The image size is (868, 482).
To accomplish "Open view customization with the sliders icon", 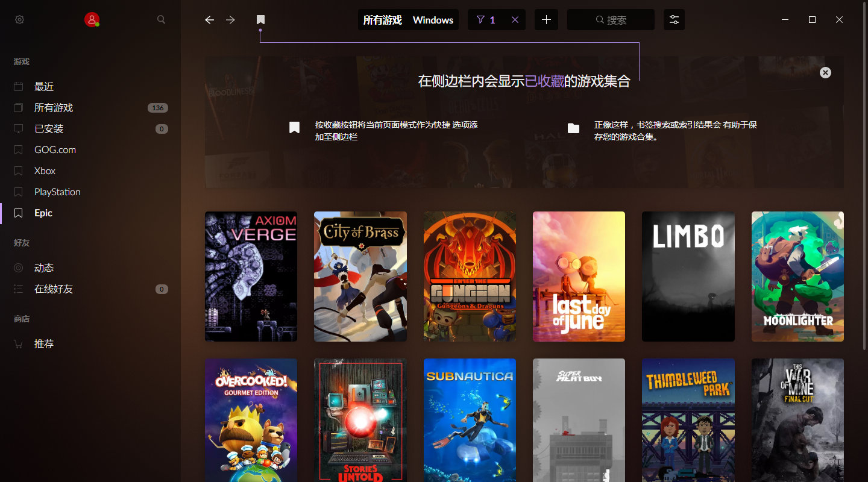I will click(x=674, y=19).
